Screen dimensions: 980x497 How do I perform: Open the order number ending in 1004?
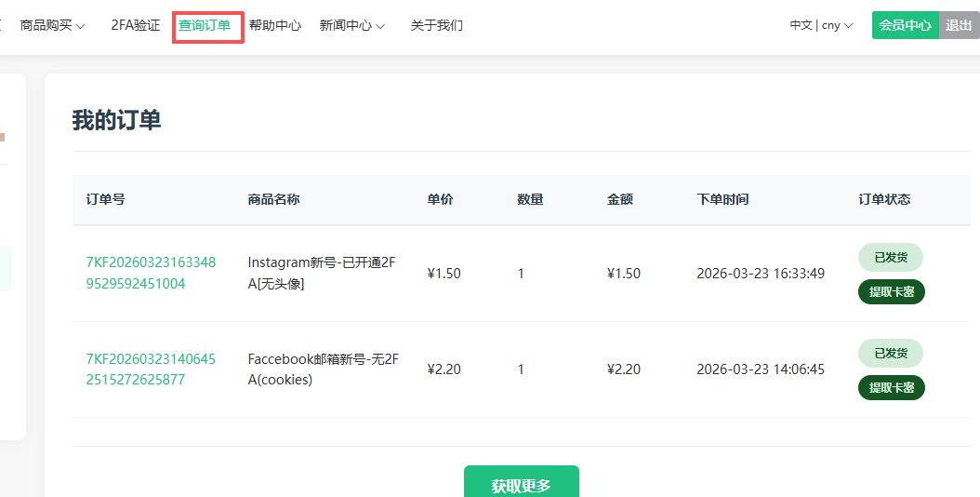[150, 273]
